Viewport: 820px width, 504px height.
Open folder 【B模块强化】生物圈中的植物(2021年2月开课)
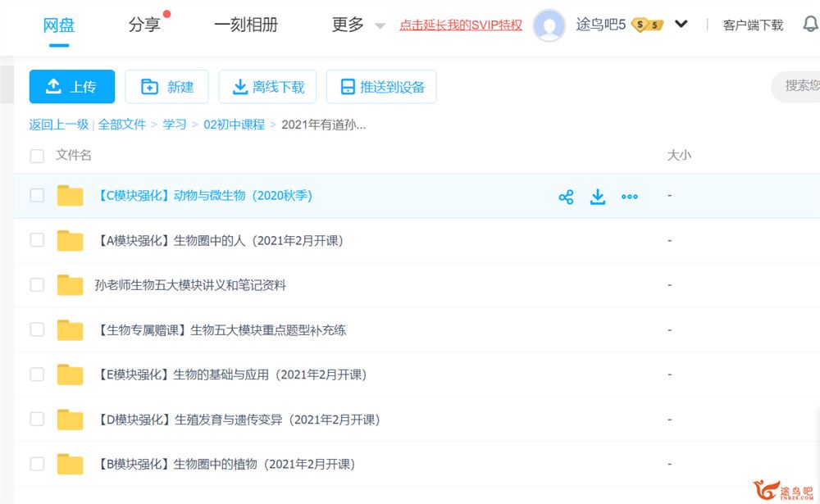tap(225, 464)
